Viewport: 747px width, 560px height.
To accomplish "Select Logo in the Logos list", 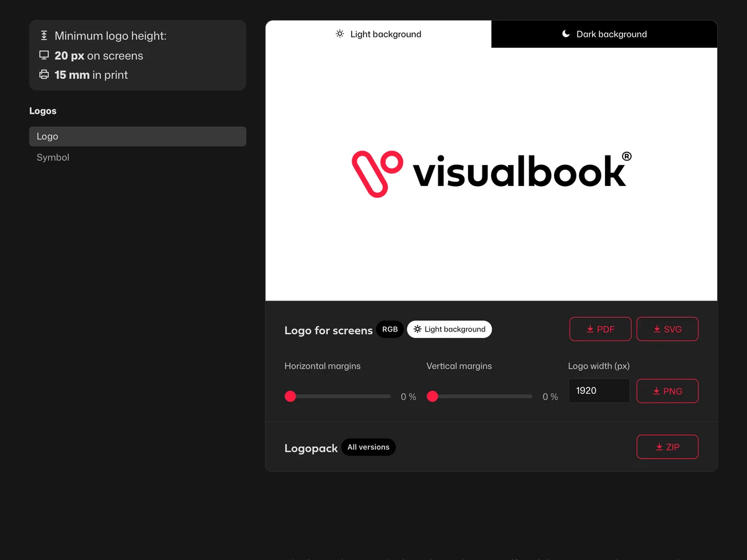I will click(x=138, y=136).
